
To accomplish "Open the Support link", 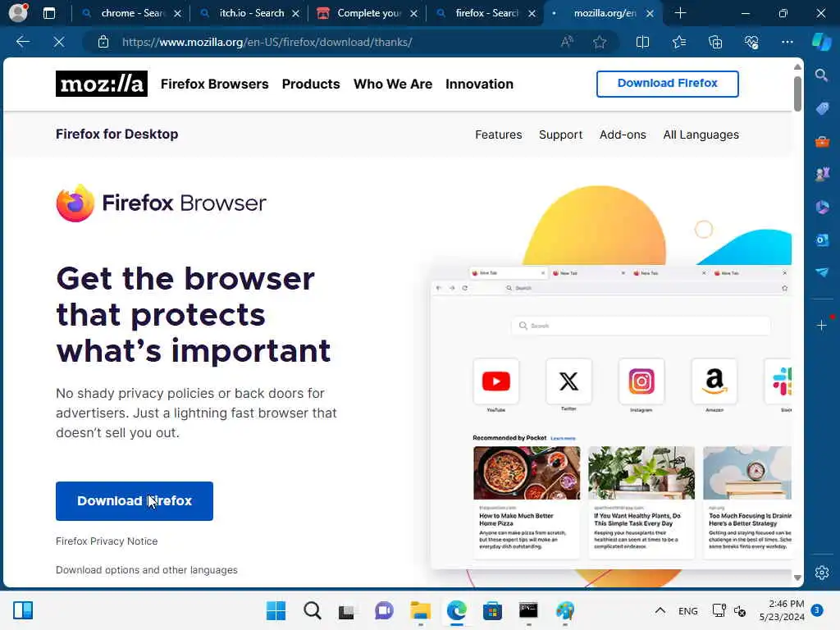I will 560,135.
